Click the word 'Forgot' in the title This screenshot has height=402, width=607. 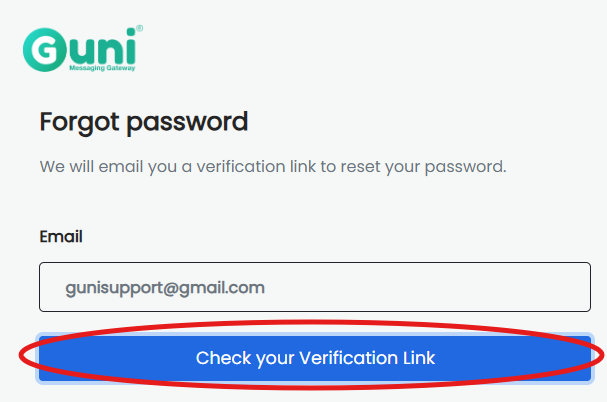coord(79,122)
